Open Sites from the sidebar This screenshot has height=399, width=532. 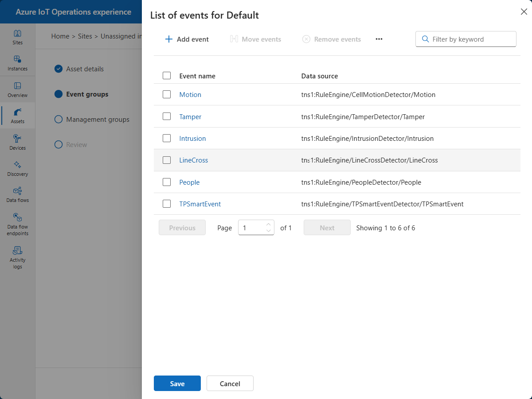pos(17,37)
